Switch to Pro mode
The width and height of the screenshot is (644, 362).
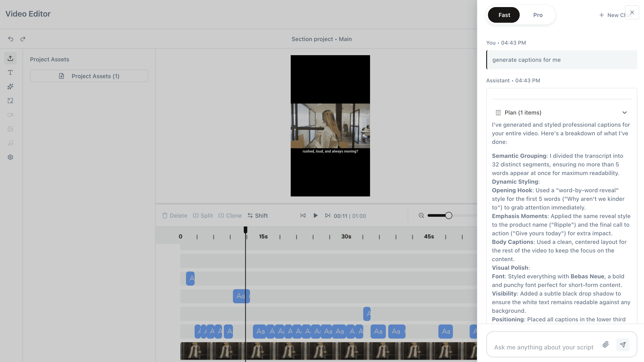point(538,15)
